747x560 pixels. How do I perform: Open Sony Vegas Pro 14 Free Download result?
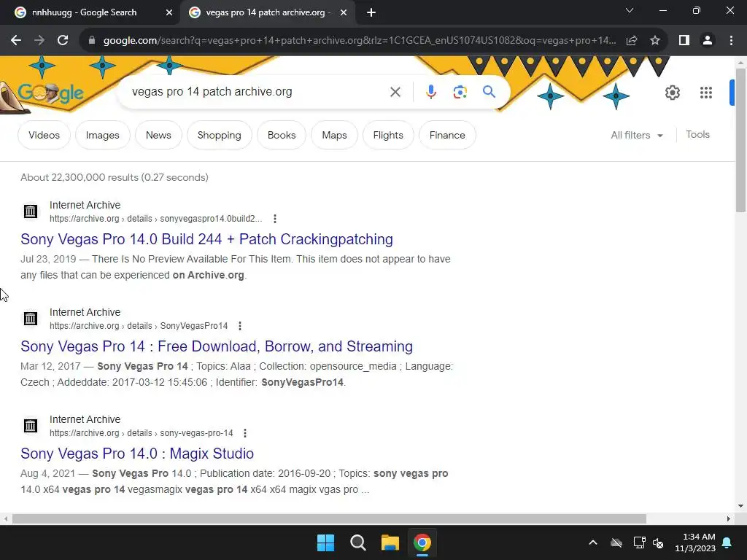[217, 346]
